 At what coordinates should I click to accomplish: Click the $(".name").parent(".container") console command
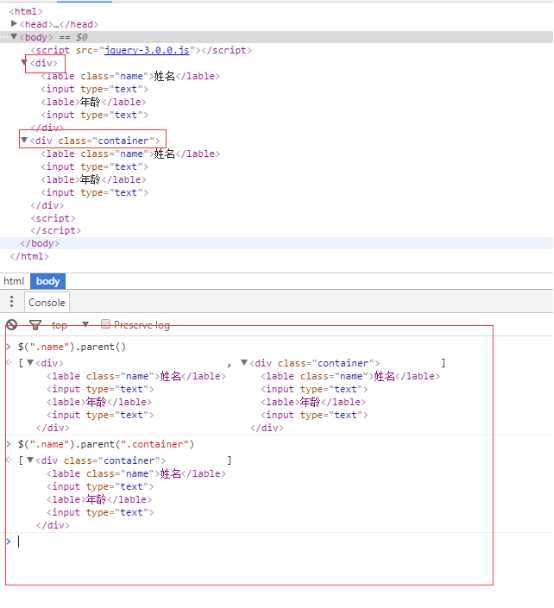[x=106, y=444]
